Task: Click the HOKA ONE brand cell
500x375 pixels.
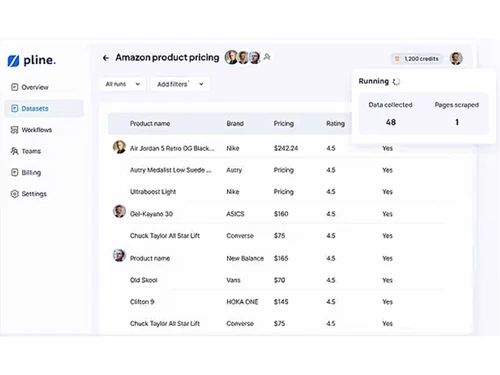Action: (242, 302)
